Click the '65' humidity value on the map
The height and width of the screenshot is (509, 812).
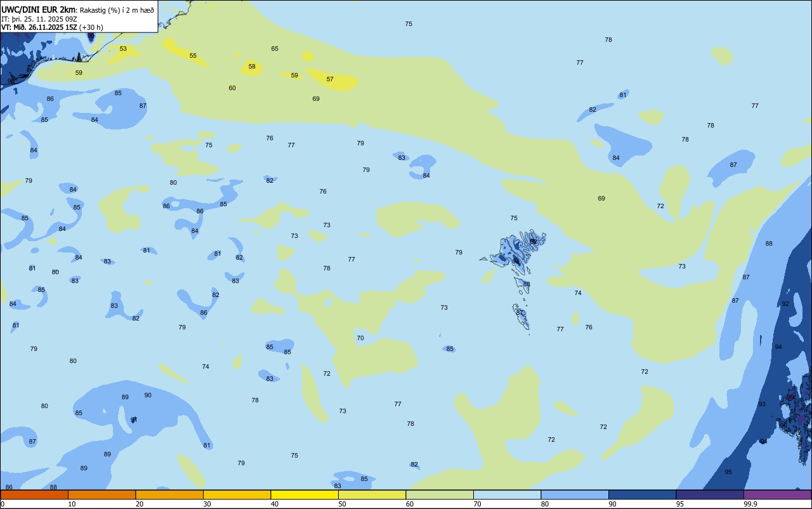(275, 49)
